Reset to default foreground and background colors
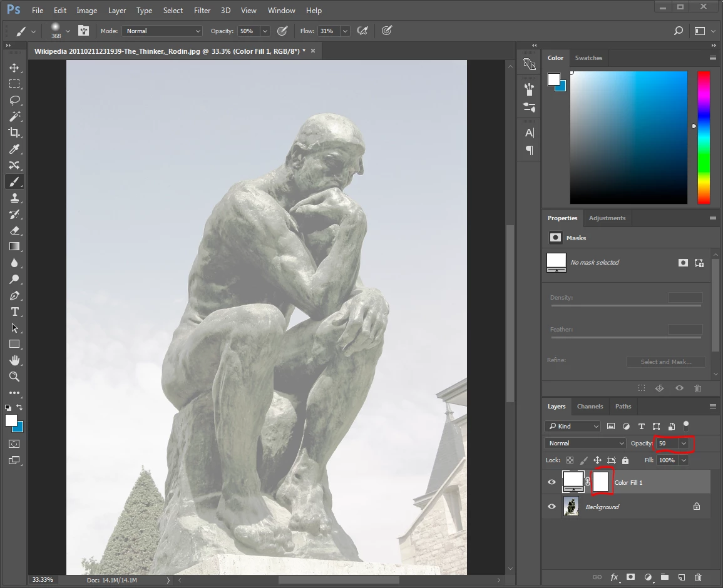Screen dimensions: 723x588 [8, 407]
